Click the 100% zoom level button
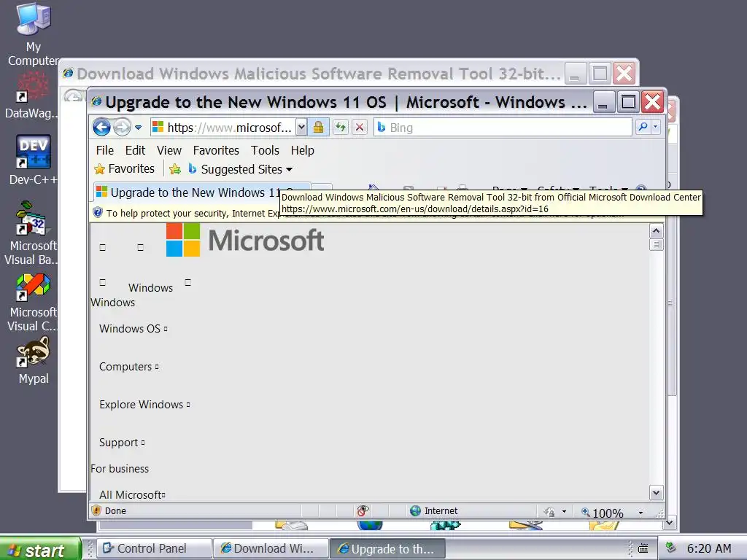 (x=602, y=513)
